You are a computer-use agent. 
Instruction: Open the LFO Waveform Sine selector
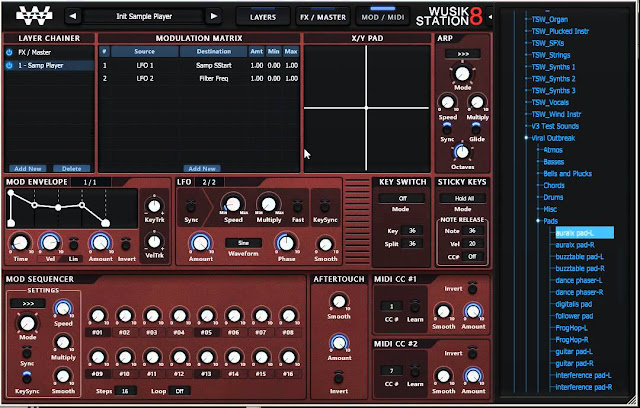click(243, 243)
